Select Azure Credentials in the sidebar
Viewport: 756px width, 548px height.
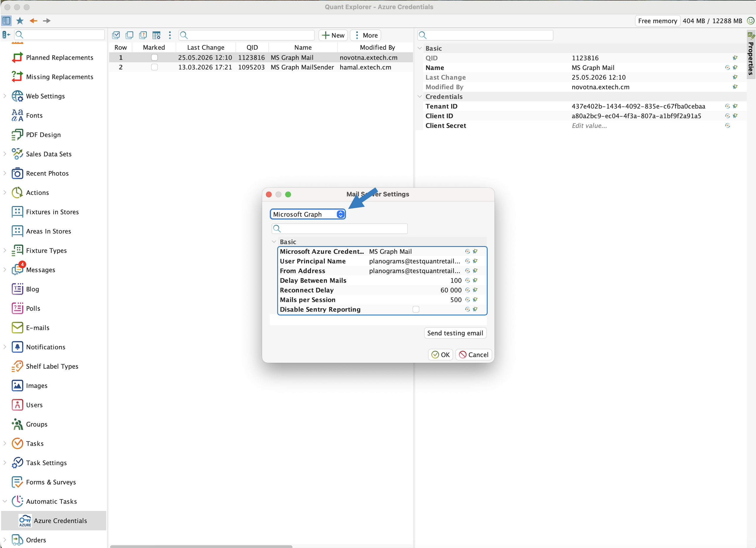54,521
